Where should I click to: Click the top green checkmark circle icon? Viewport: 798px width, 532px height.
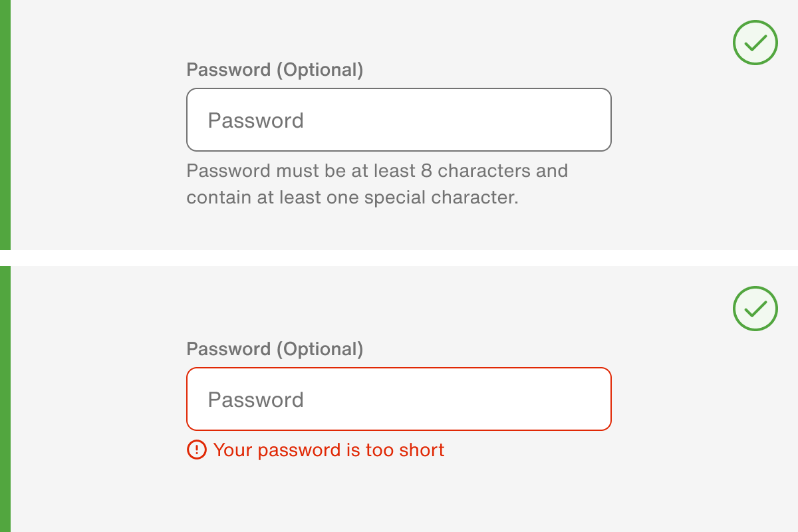point(755,43)
